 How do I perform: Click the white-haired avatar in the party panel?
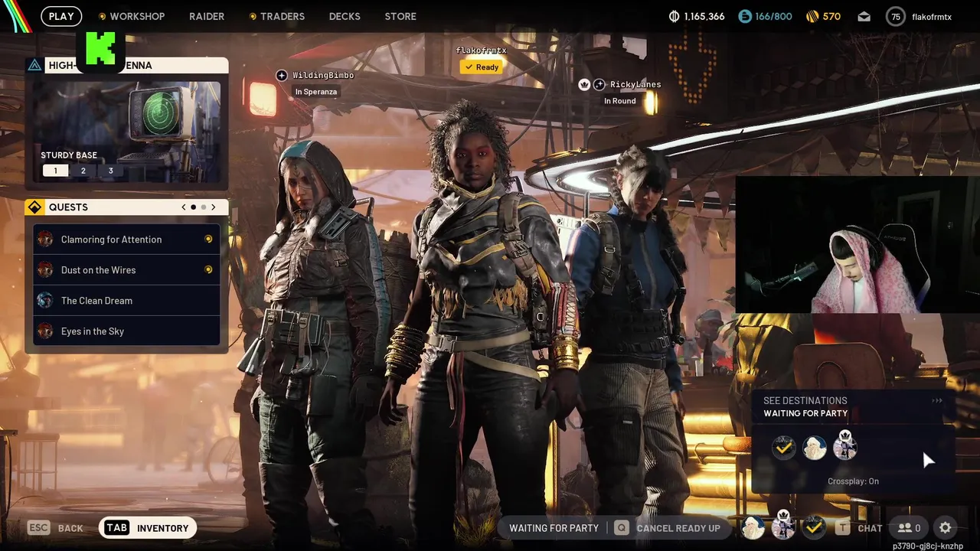(x=815, y=447)
